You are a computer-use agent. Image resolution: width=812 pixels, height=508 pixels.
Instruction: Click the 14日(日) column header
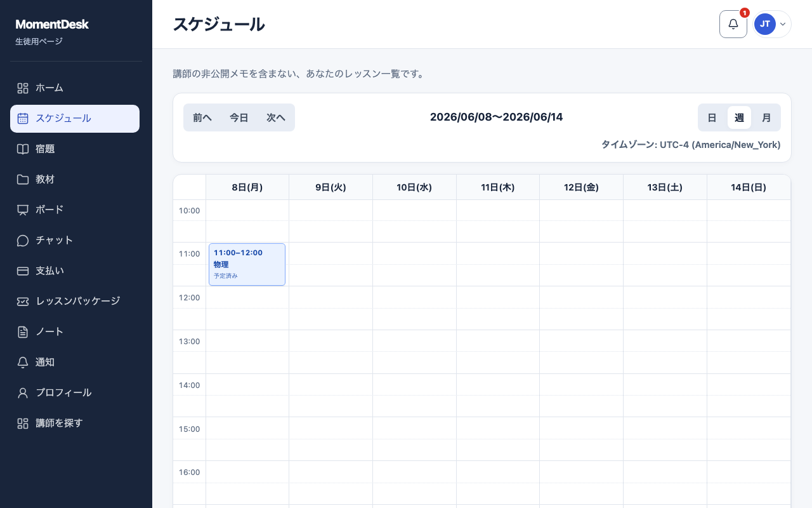(749, 187)
